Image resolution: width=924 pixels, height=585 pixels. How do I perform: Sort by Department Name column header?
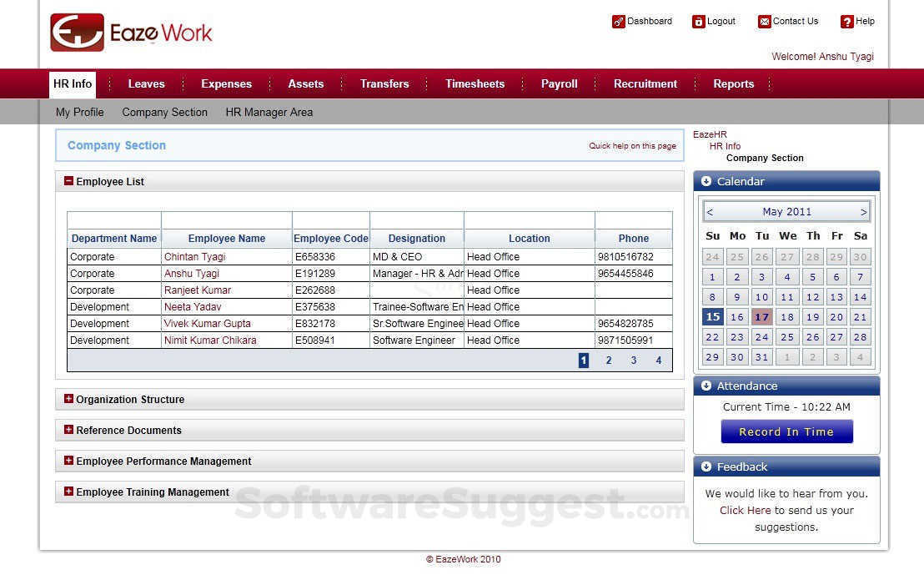(x=114, y=238)
